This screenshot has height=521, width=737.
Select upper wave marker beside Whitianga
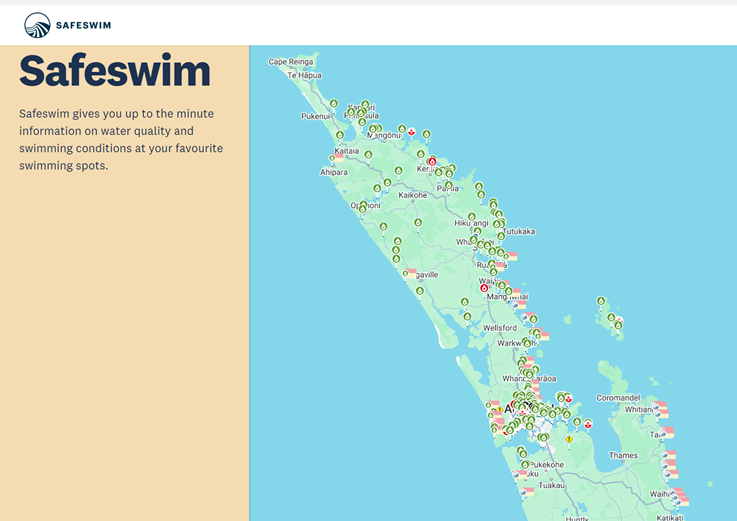point(657,405)
